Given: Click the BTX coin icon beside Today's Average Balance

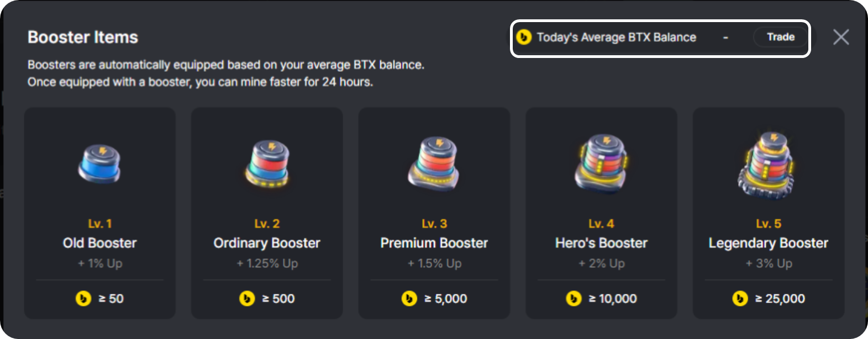Looking at the screenshot, I should coord(524,38).
